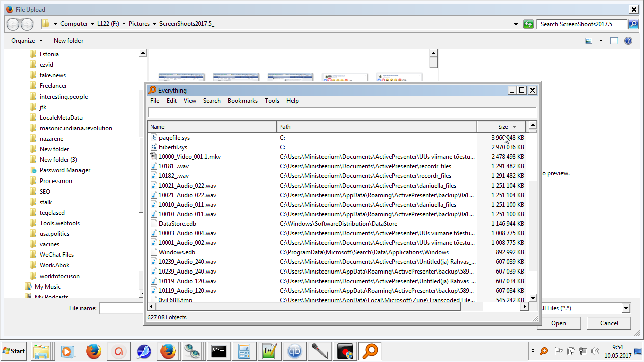Click the refresh button beside the address bar
This screenshot has width=644, height=362.
528,24
